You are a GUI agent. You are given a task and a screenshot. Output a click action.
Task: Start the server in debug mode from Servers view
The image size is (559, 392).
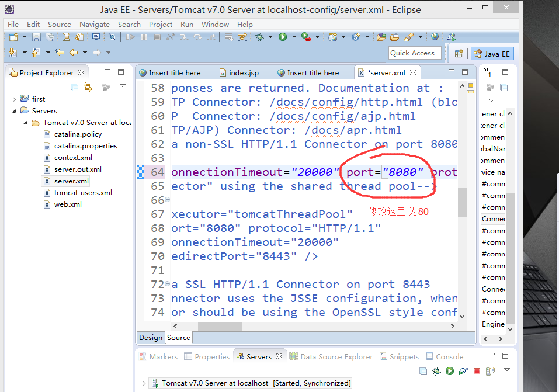coord(436,372)
